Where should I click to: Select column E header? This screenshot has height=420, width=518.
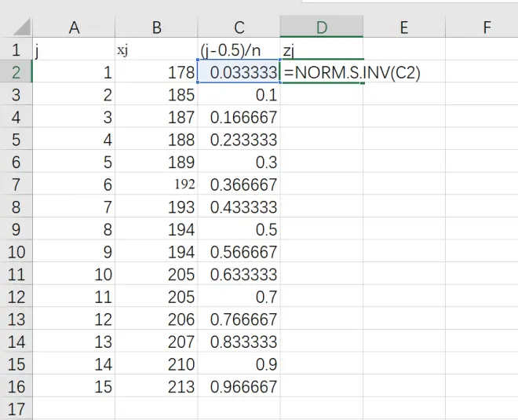(404, 27)
